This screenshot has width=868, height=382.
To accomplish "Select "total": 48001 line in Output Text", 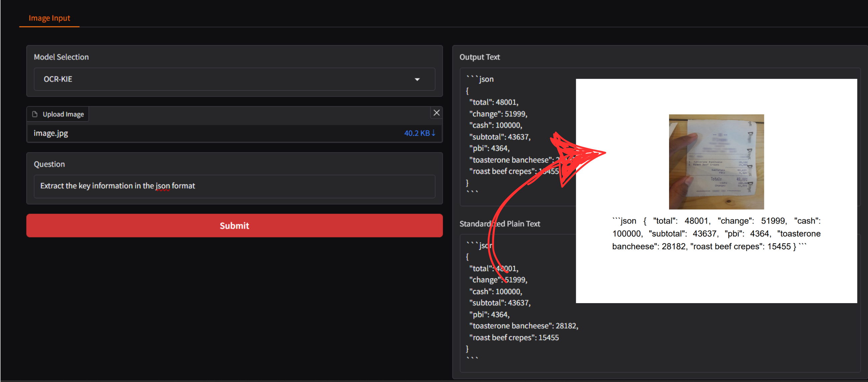I will [x=494, y=102].
